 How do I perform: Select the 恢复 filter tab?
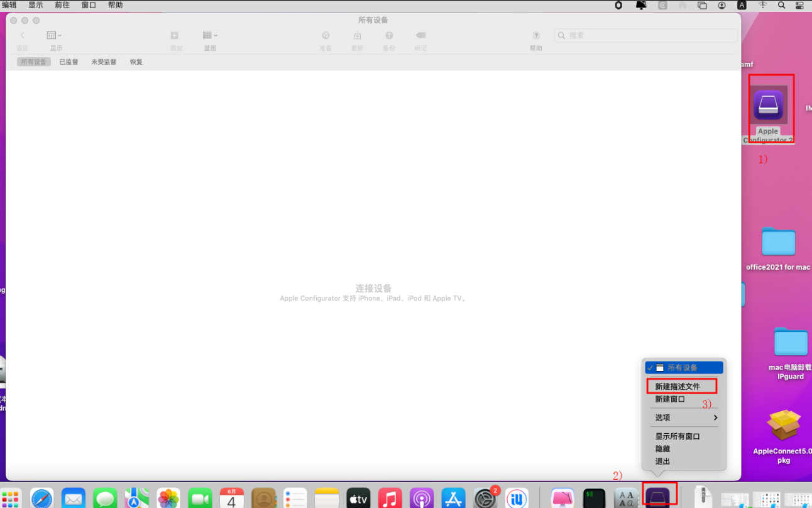136,62
